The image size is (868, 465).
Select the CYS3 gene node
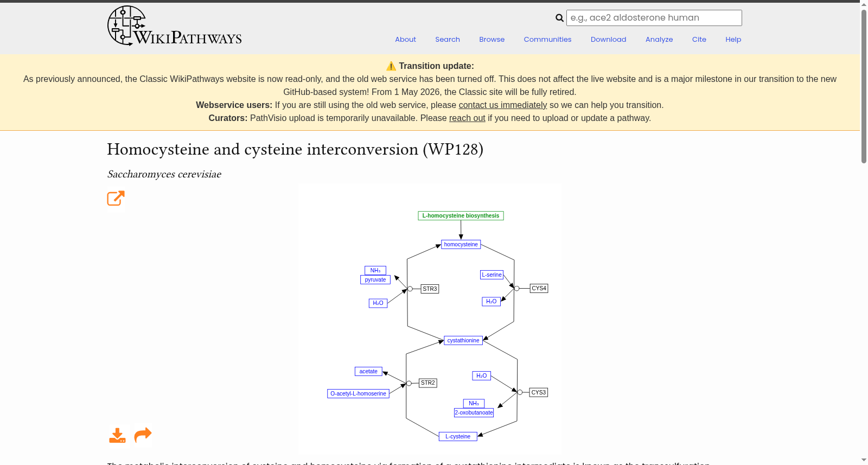coord(539,393)
